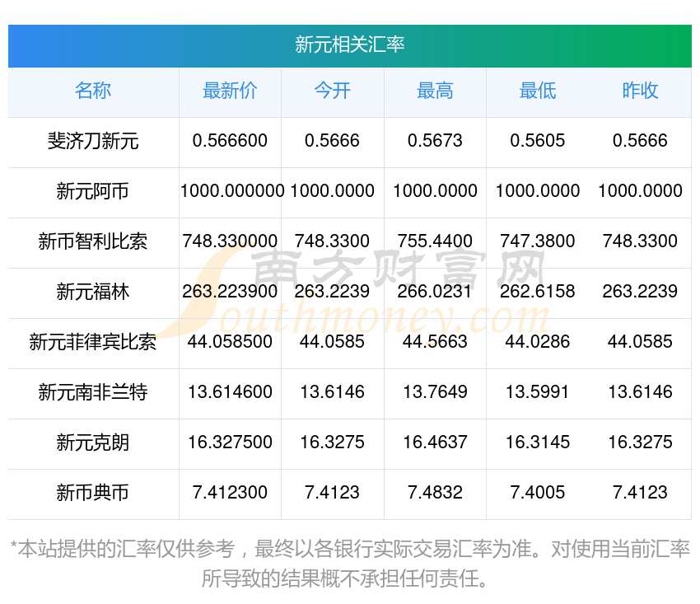Select high value 16.4637

[435, 442]
